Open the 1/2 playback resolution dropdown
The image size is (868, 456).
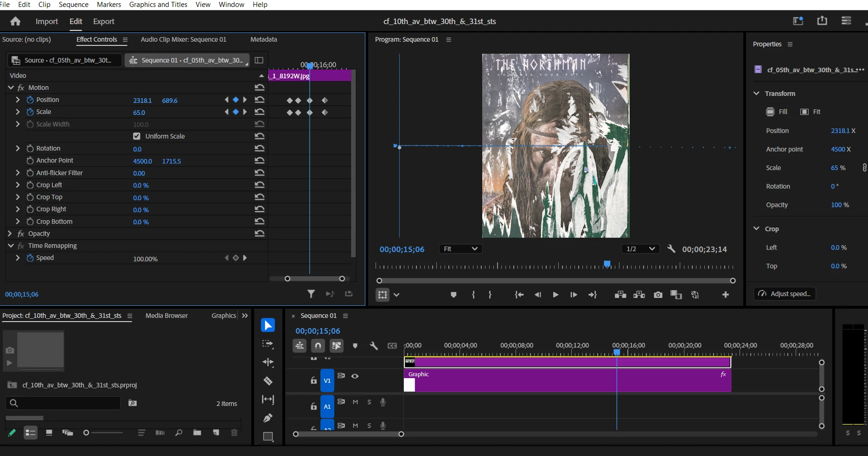(640, 249)
